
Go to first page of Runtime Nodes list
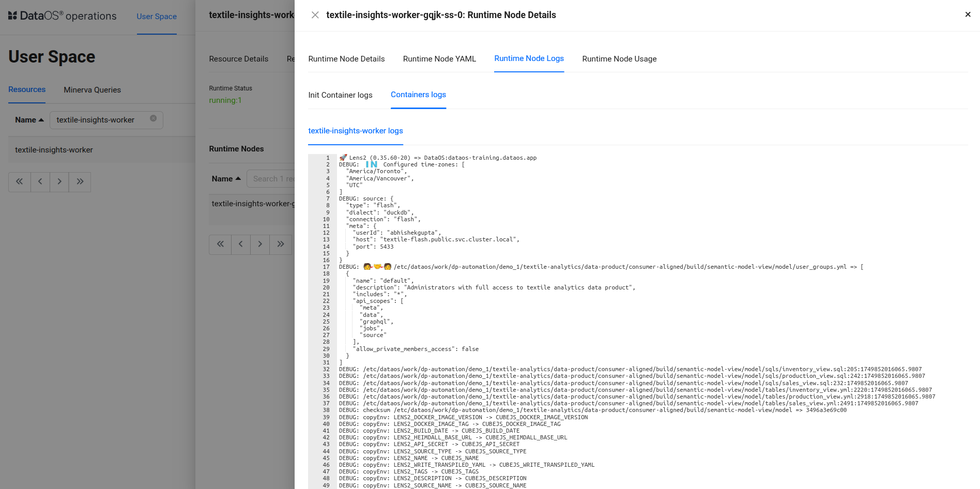tap(220, 244)
